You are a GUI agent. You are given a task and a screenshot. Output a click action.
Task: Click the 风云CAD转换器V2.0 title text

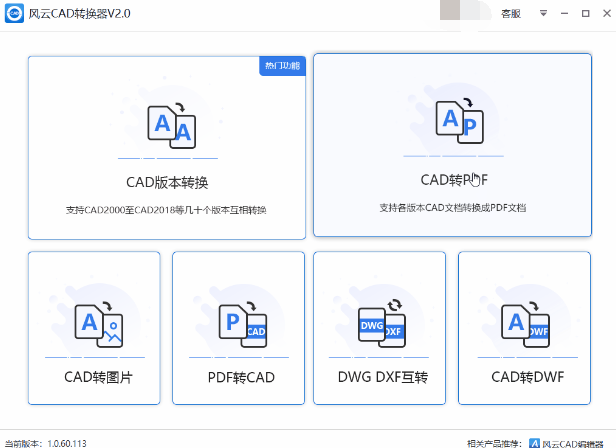79,14
